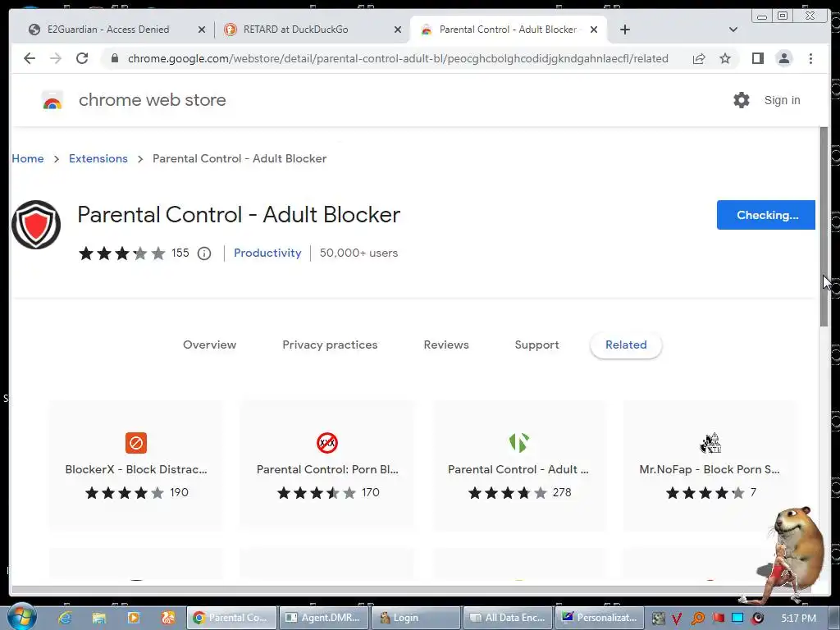This screenshot has width=840, height=630.
Task: Click the BlockerX orange icon
Action: pos(136,443)
